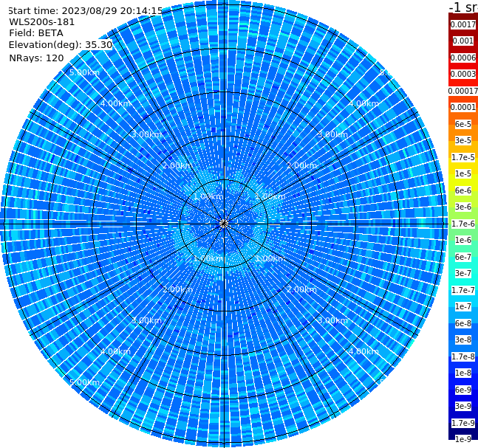Select the 0.001 colorbar tick label
The width and height of the screenshot is (478, 448).
click(x=463, y=41)
